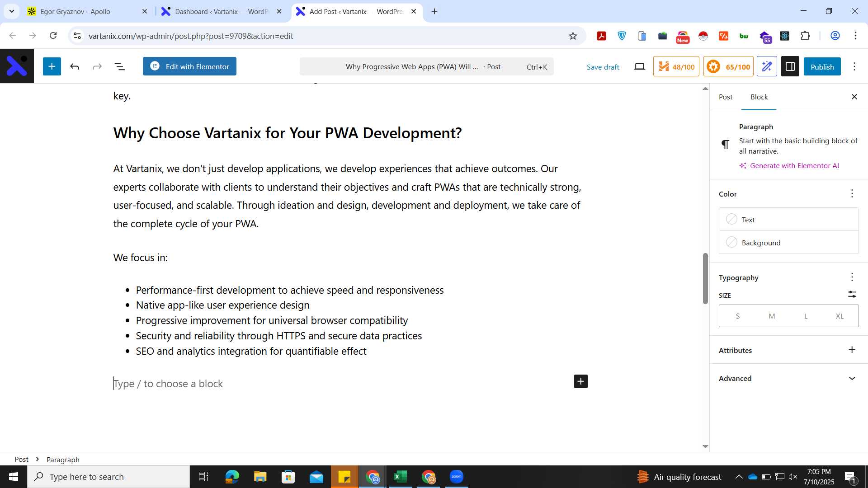
Task: Bookmark this page with the star icon
Action: (x=573, y=36)
